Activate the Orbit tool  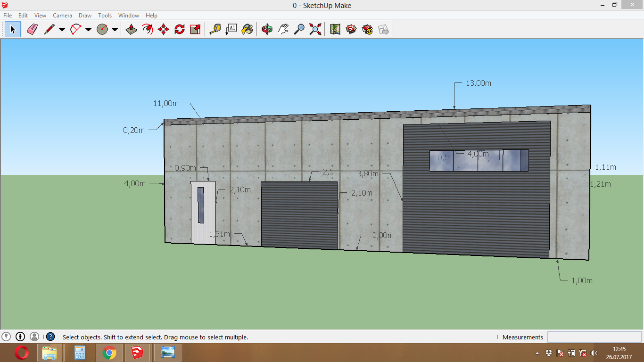tap(267, 30)
